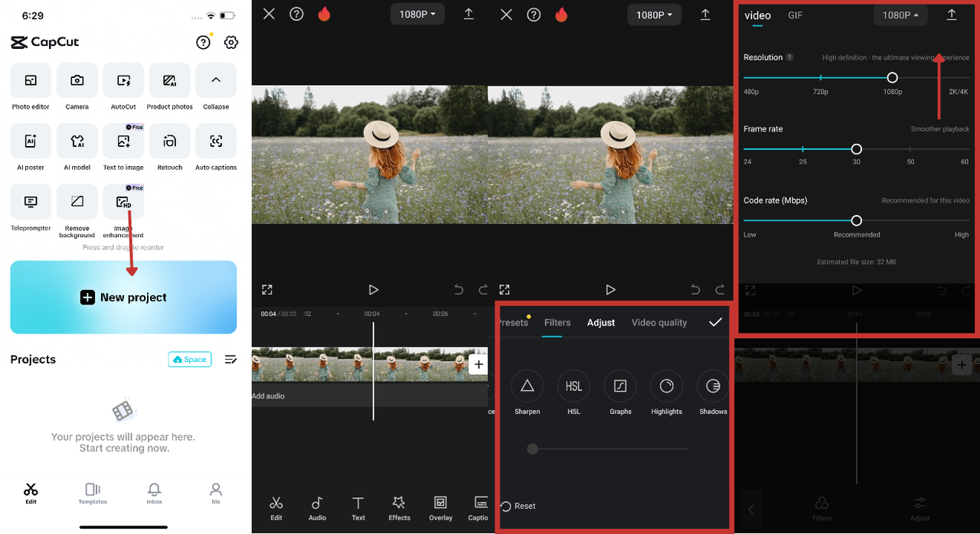Open the Photo editor tool on CapCut home

[31, 86]
